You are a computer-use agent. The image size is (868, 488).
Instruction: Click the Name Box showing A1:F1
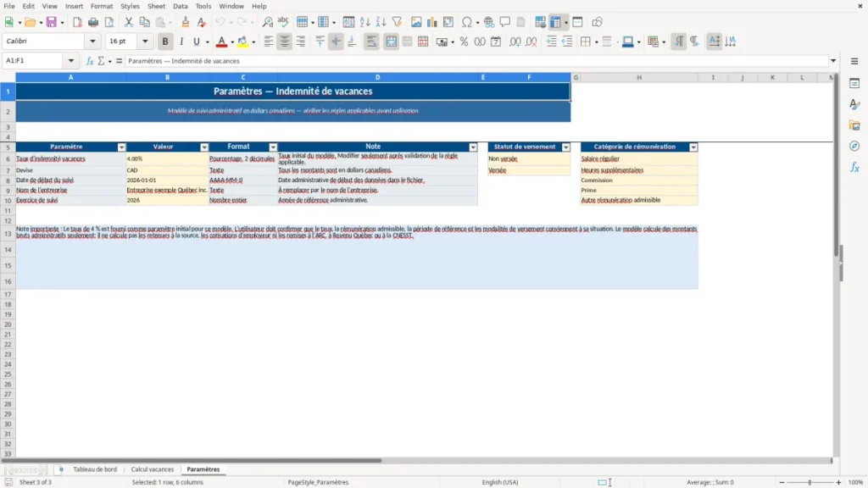tap(34, 61)
